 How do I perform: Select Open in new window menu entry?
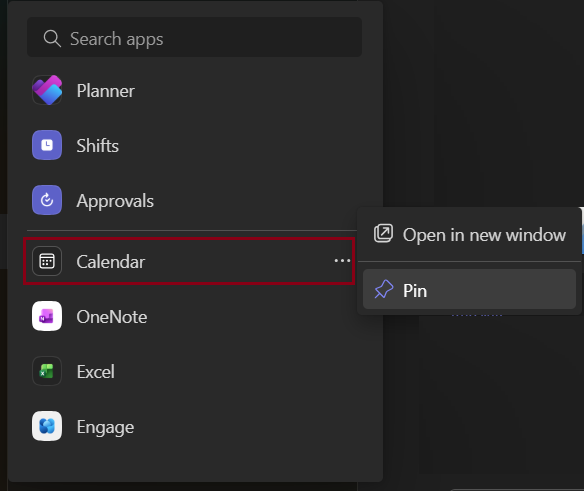[x=469, y=234]
